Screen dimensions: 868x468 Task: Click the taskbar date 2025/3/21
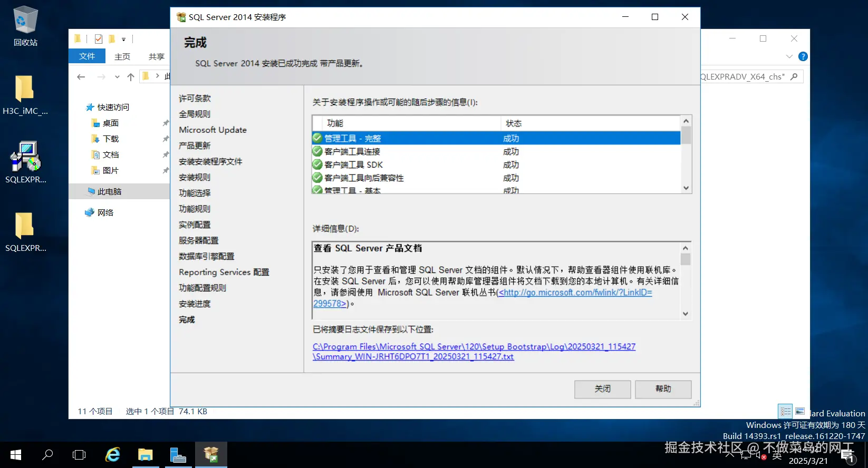coord(808,461)
